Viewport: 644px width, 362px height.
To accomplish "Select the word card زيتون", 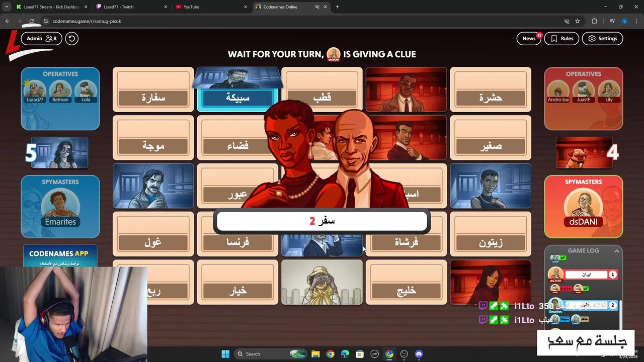I will tap(491, 234).
